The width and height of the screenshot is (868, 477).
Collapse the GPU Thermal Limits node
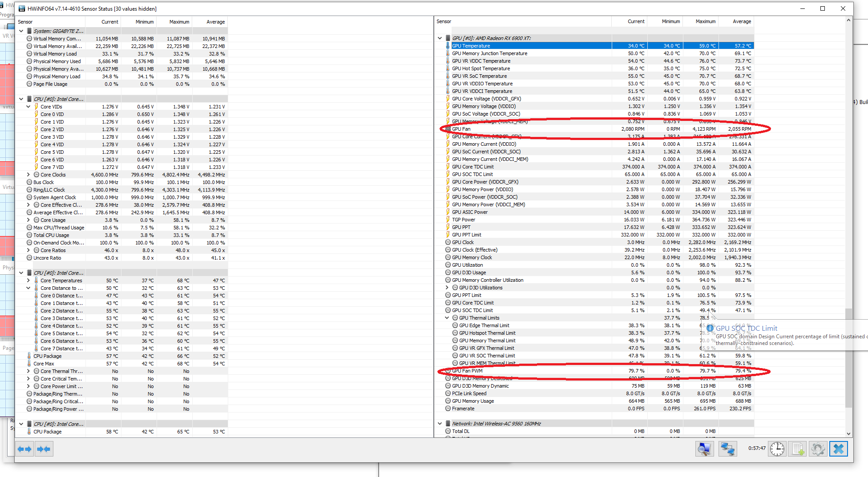tap(447, 318)
